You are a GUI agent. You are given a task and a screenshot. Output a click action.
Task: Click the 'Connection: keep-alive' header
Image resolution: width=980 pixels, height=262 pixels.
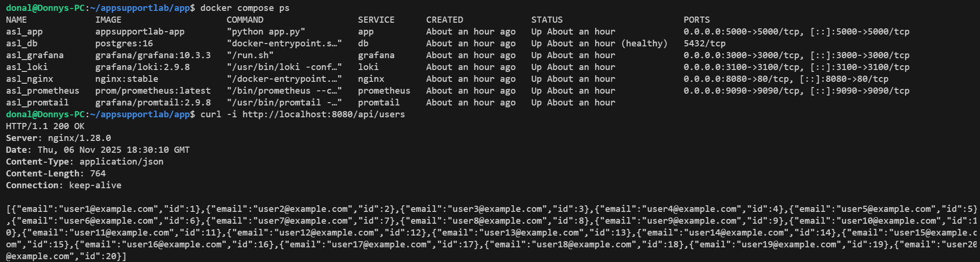(x=63, y=185)
